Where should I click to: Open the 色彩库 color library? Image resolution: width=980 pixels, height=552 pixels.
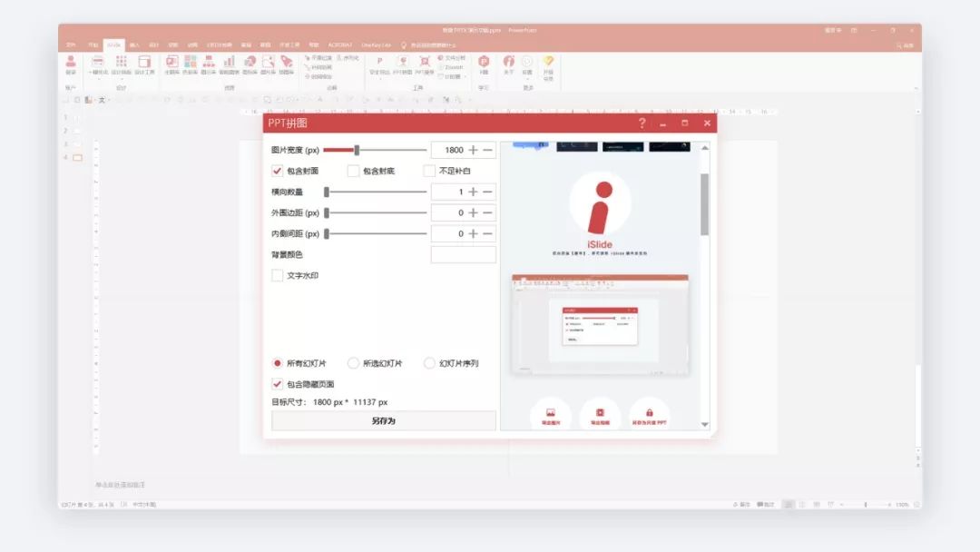pos(190,64)
